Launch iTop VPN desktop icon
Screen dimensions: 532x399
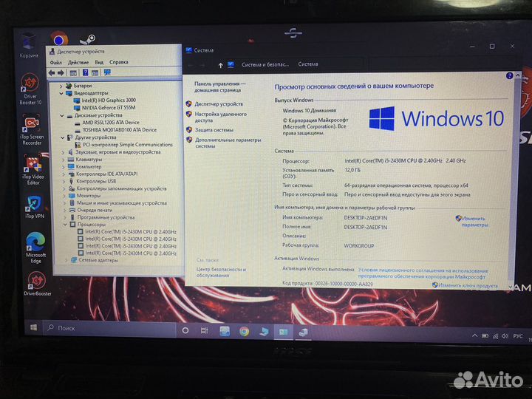tap(34, 207)
